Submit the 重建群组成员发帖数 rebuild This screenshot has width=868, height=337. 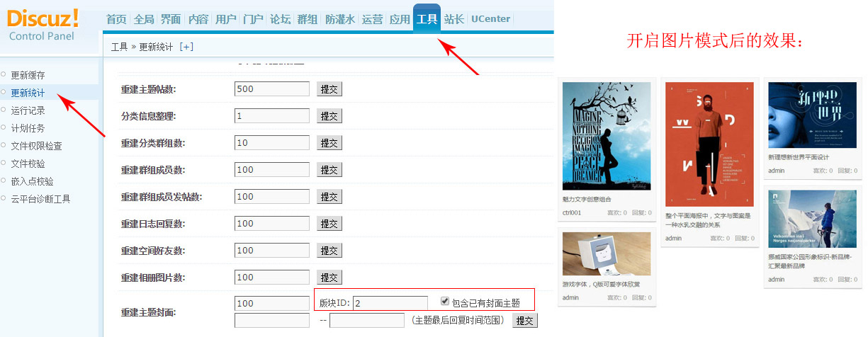tap(329, 196)
